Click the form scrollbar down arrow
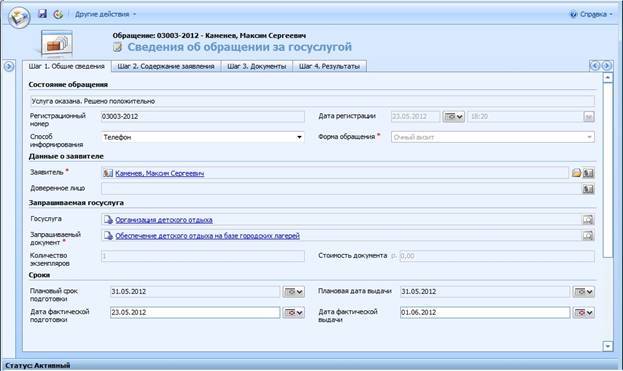This screenshot has width=623, height=371. (x=608, y=346)
